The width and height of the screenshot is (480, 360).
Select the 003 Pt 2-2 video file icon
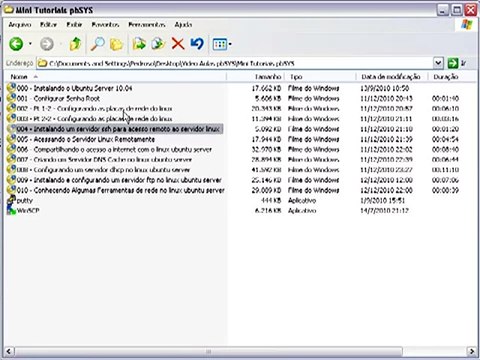[x=11, y=119]
